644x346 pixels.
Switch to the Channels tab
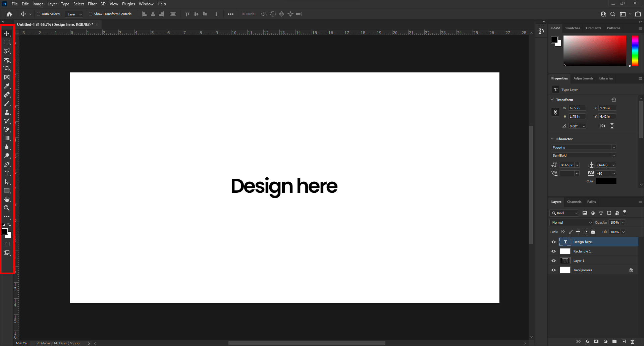tap(574, 202)
